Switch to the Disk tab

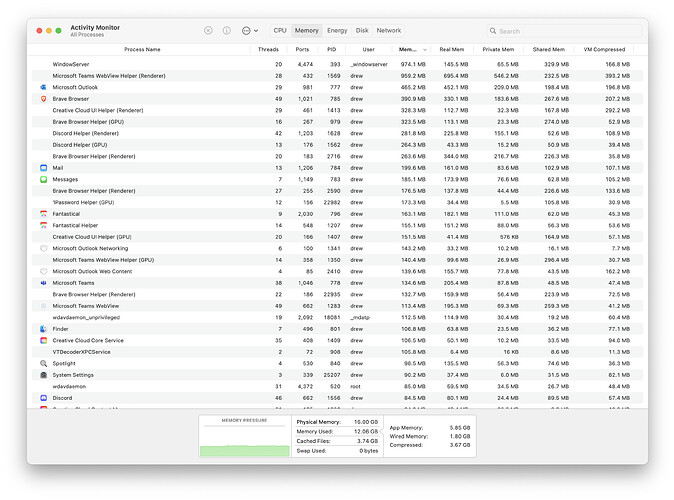[x=362, y=31]
